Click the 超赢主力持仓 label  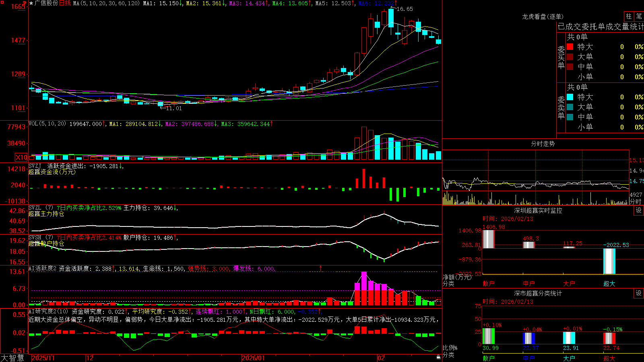tap(46, 214)
